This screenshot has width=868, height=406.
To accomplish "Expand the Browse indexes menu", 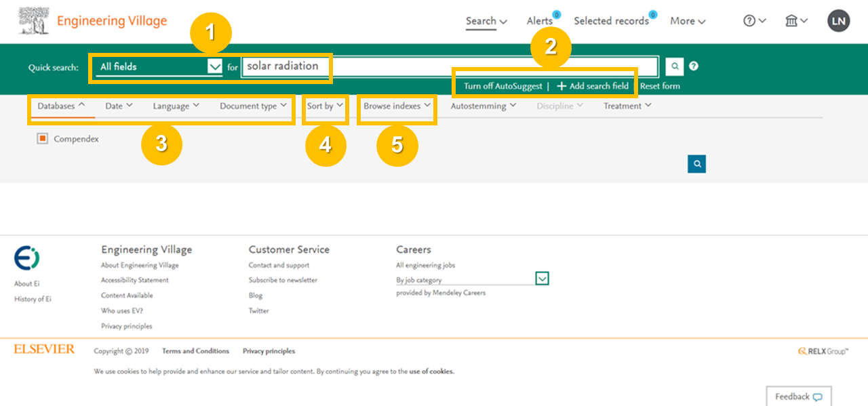I will coord(397,106).
